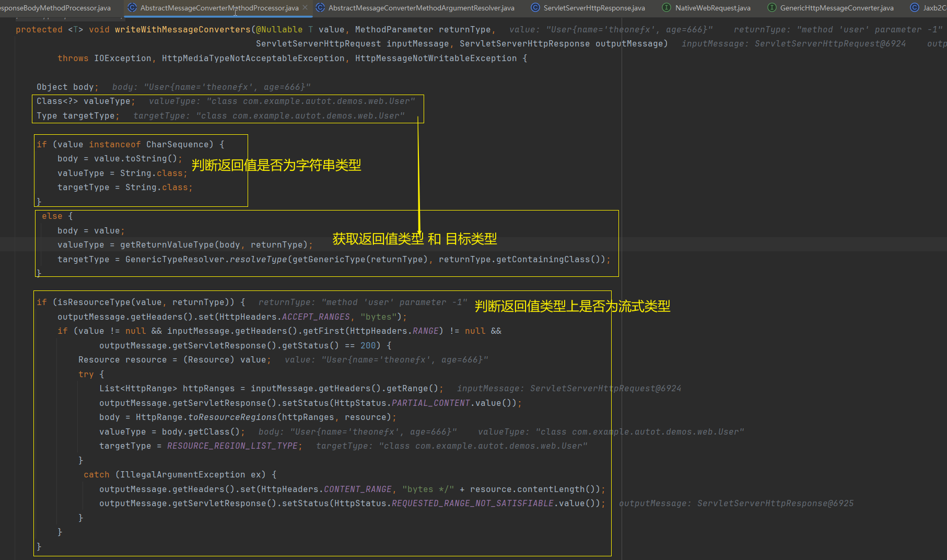Open the NativeWebRequest.java tab
The height and width of the screenshot is (560, 947).
click(x=712, y=8)
